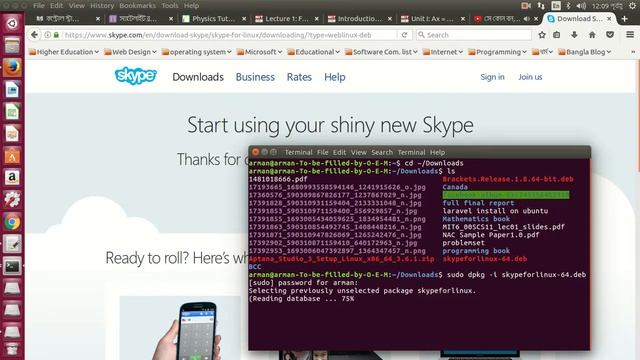This screenshot has width=640, height=360.
Task: Expand the Software Com. list bookmark folder
Action: click(x=381, y=52)
